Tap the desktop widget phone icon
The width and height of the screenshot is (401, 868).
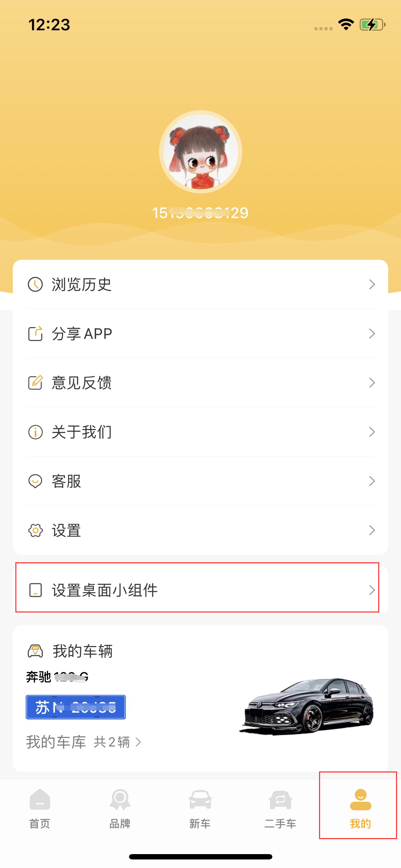pos(35,590)
